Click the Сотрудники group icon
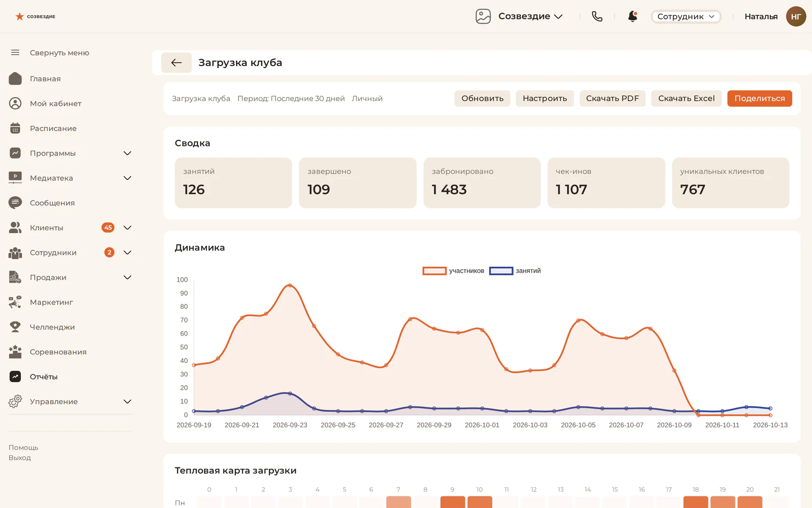This screenshot has width=812, height=508. point(15,252)
